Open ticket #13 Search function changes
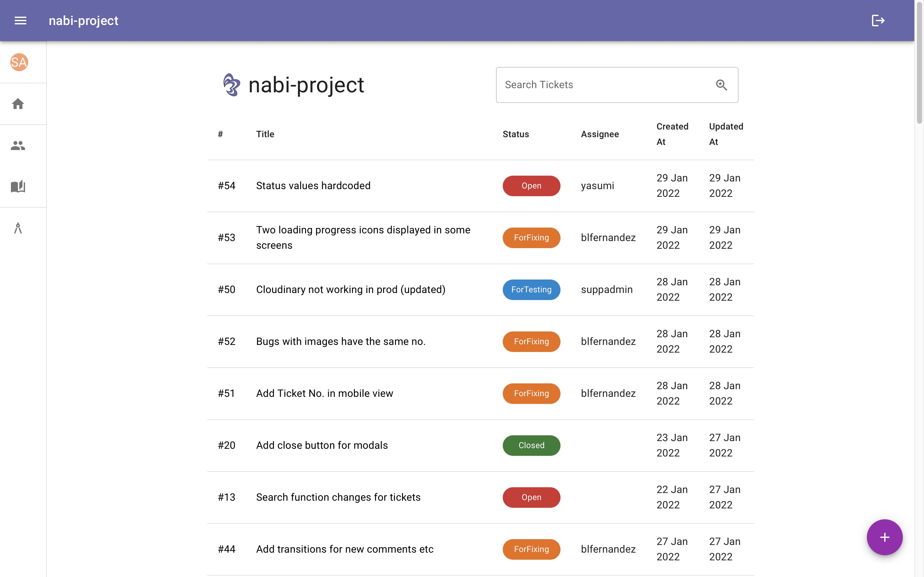This screenshot has height=577, width=924. [x=338, y=497]
